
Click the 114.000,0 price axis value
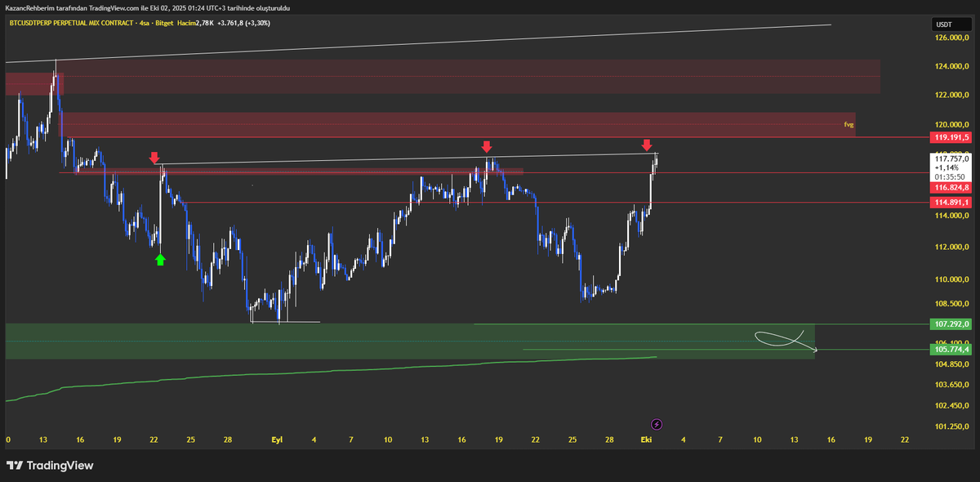(x=952, y=216)
